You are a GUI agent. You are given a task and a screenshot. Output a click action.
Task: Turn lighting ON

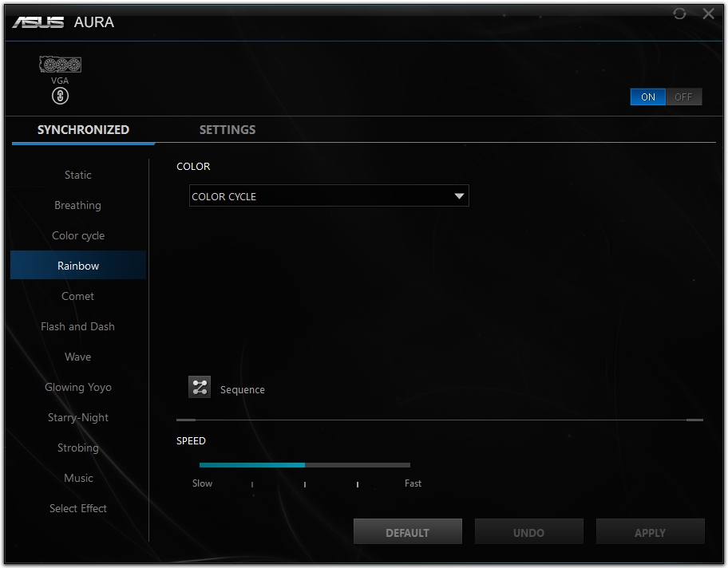coord(647,97)
